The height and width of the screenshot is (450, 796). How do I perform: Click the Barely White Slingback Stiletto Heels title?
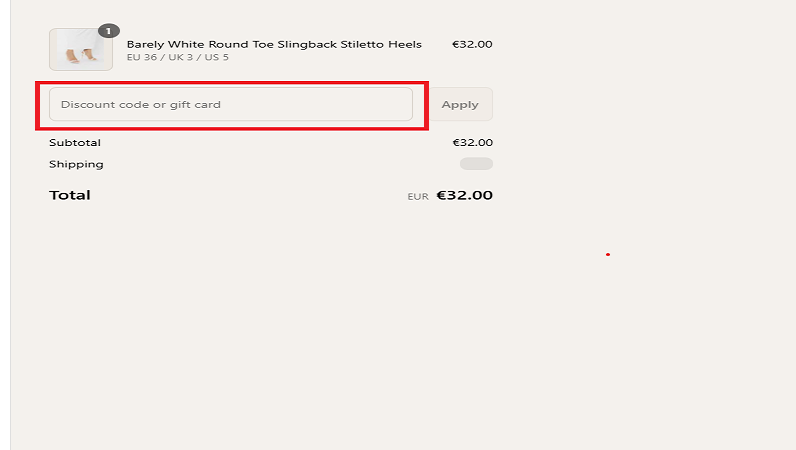(274, 44)
